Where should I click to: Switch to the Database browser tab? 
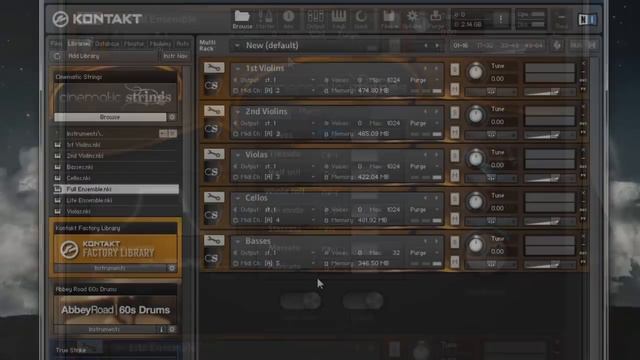coord(107,44)
